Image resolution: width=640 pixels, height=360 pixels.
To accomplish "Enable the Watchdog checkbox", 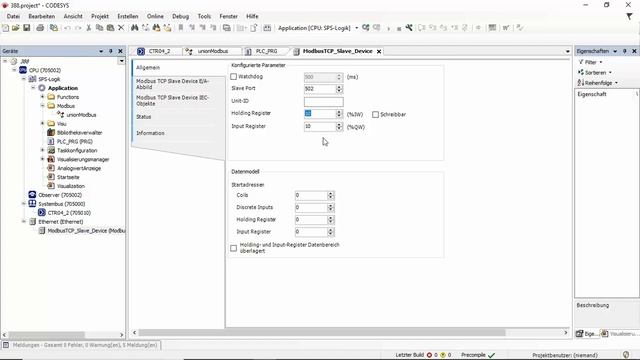I will click(233, 76).
